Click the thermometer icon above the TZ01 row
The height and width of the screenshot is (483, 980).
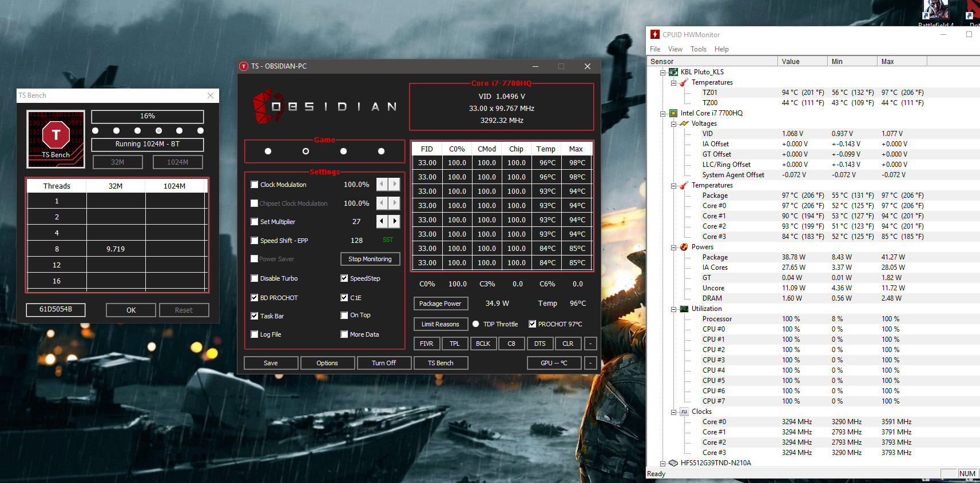(684, 82)
